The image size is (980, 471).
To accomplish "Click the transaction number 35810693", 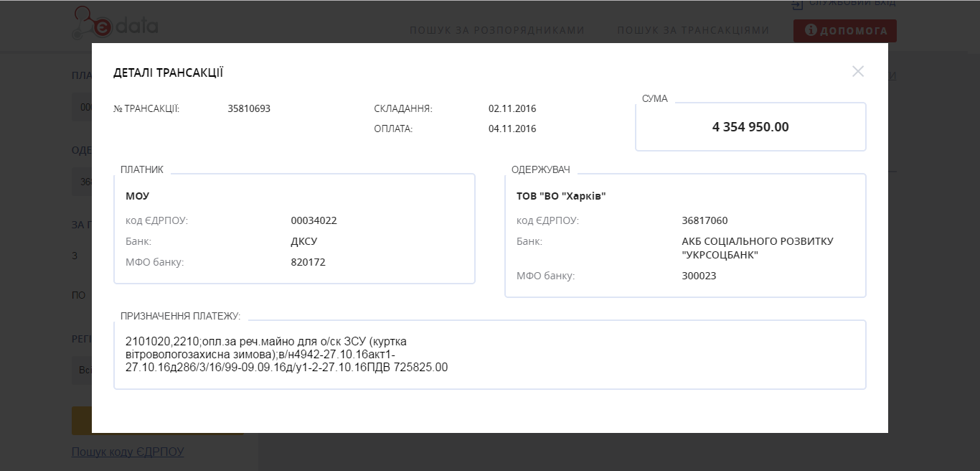I will click(x=249, y=109).
